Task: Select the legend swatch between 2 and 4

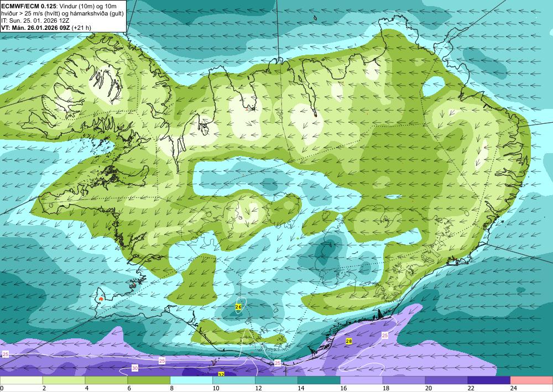Action: (64, 380)
